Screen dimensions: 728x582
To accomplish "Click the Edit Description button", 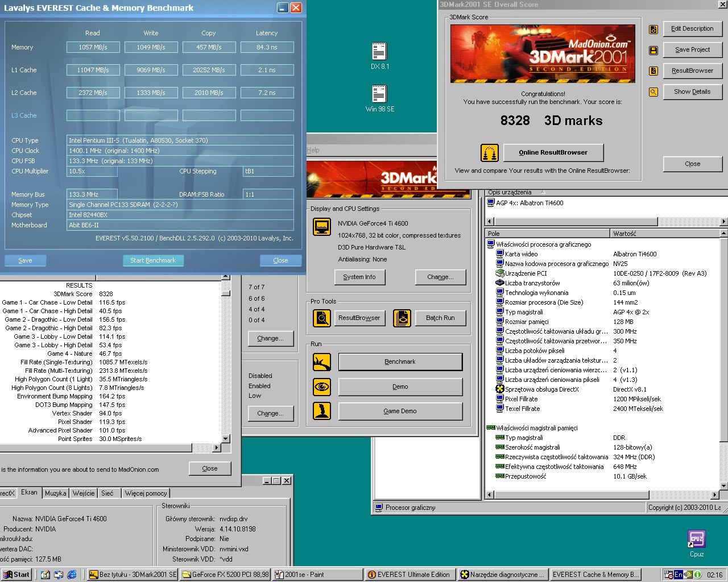I will tap(692, 28).
